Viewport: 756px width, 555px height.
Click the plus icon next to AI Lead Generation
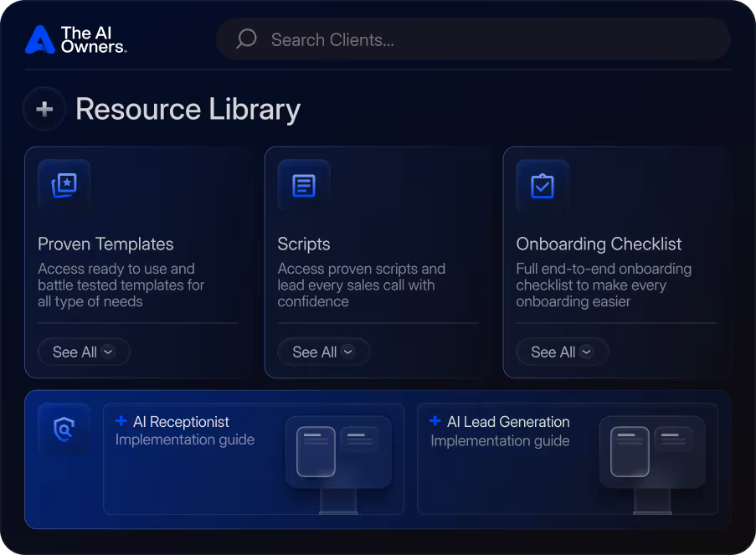[435, 421]
